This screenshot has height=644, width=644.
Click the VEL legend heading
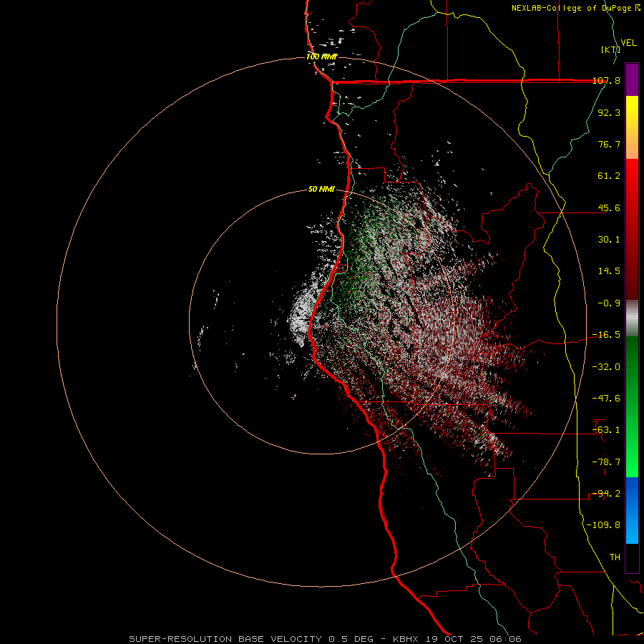[629, 43]
